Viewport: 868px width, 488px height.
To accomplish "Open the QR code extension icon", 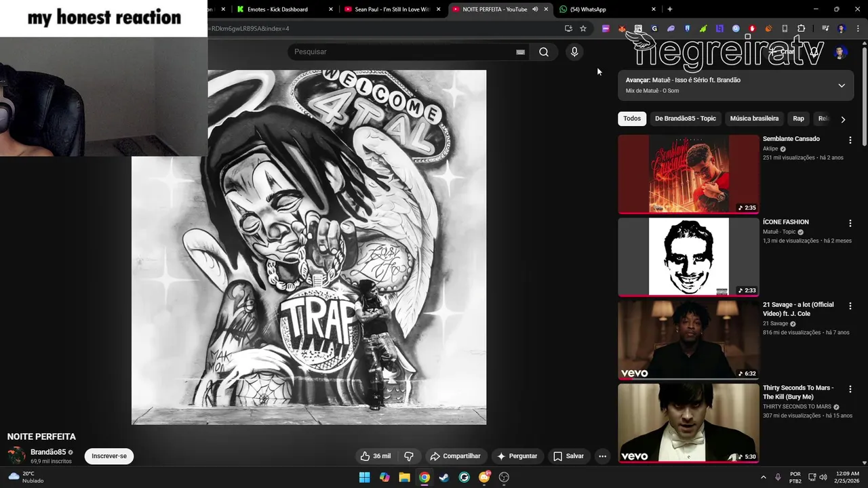I will point(638,28).
